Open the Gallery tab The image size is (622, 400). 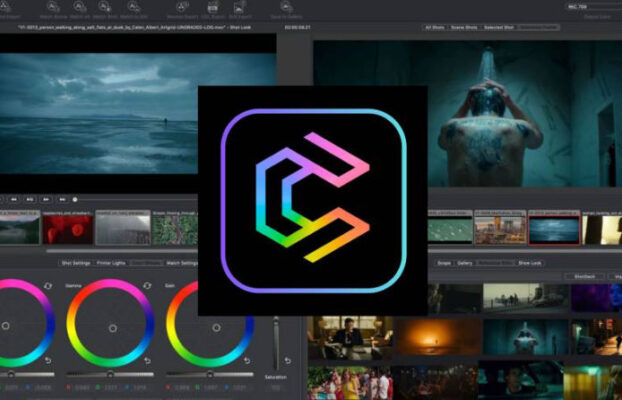coord(465,263)
